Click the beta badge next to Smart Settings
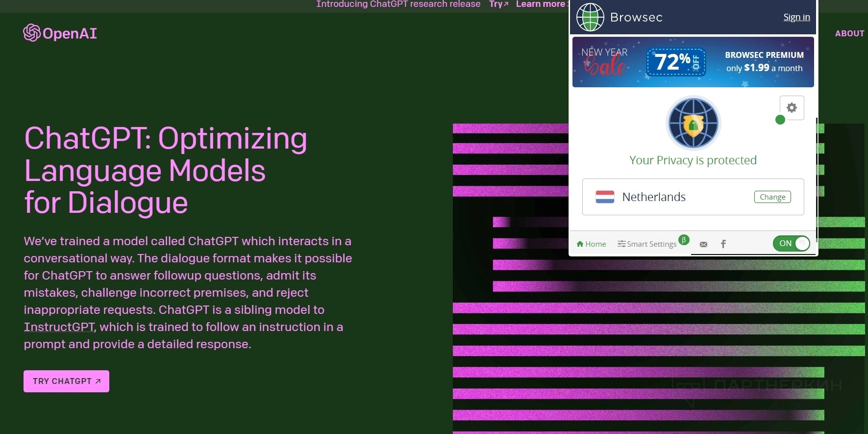 [x=684, y=240]
